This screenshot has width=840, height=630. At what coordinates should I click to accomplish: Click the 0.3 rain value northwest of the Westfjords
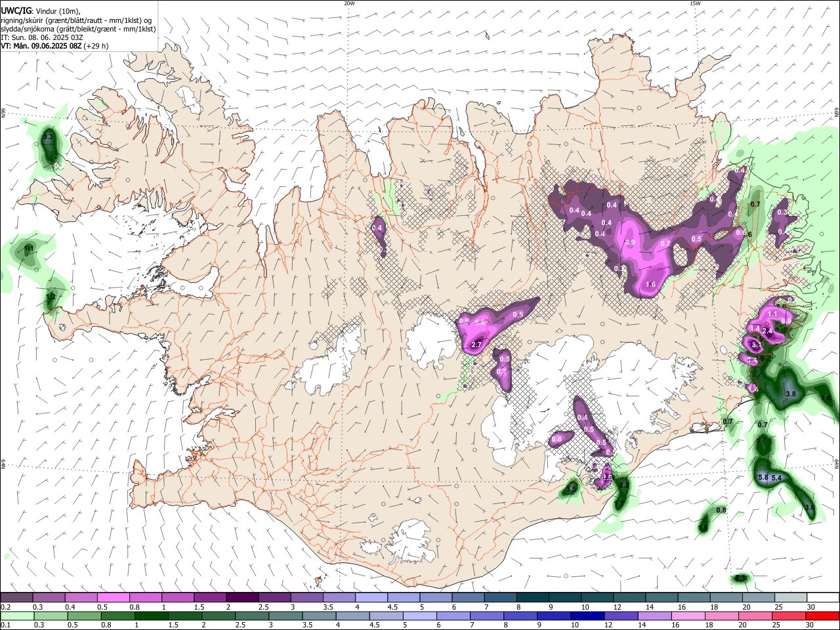[x=48, y=137]
